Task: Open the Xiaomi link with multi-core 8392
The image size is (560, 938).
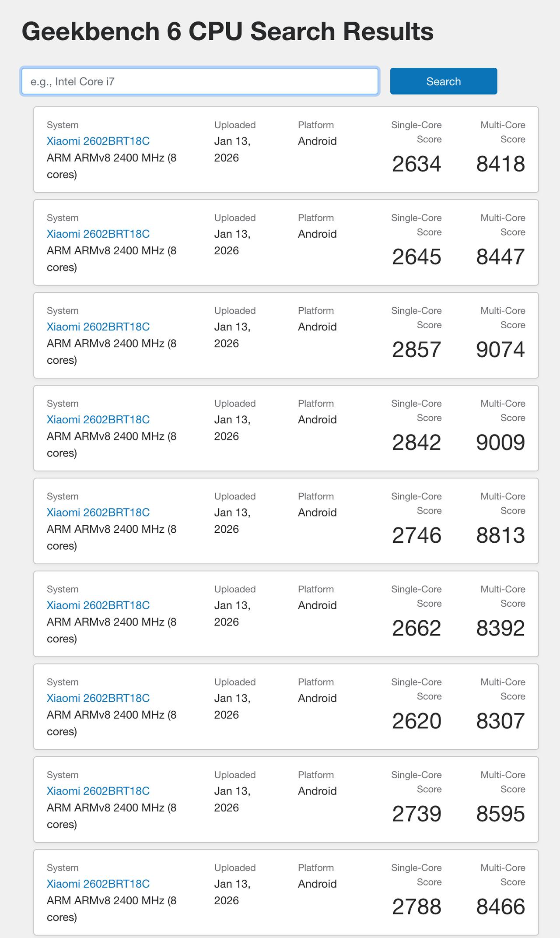Action: point(98,605)
